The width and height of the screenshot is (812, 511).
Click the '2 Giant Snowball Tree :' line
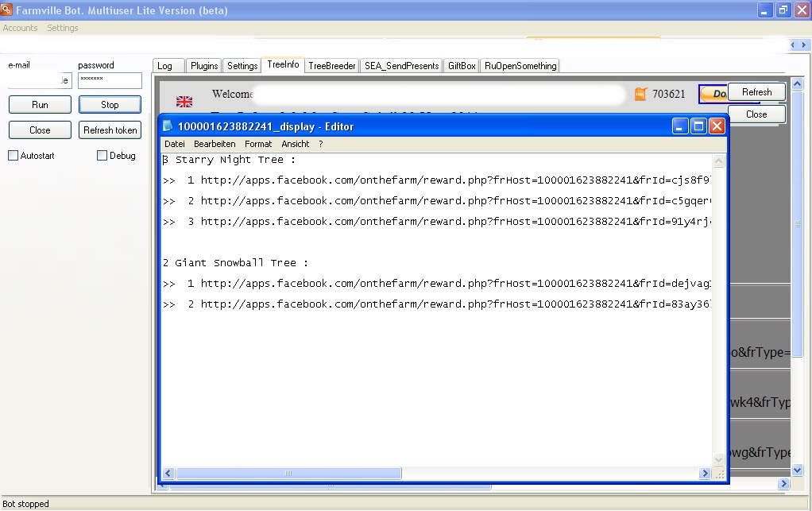[235, 263]
